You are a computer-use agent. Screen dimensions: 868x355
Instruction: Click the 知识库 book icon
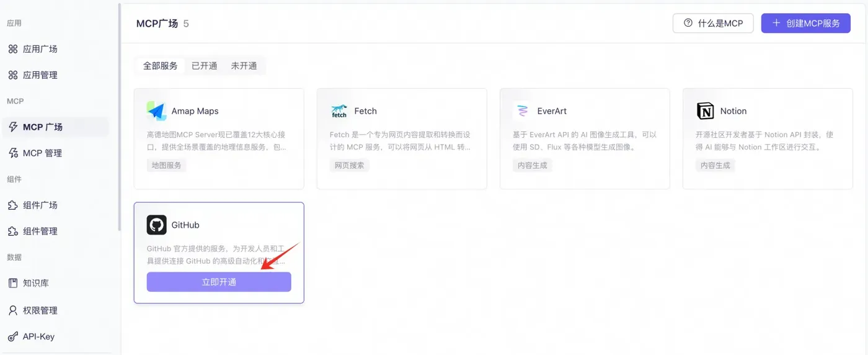[x=12, y=283]
